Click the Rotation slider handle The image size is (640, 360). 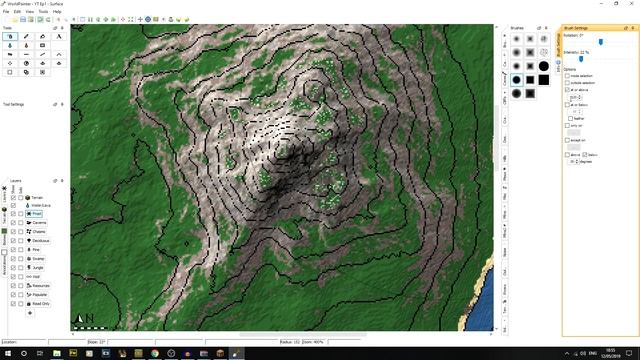pyautogui.click(x=601, y=42)
